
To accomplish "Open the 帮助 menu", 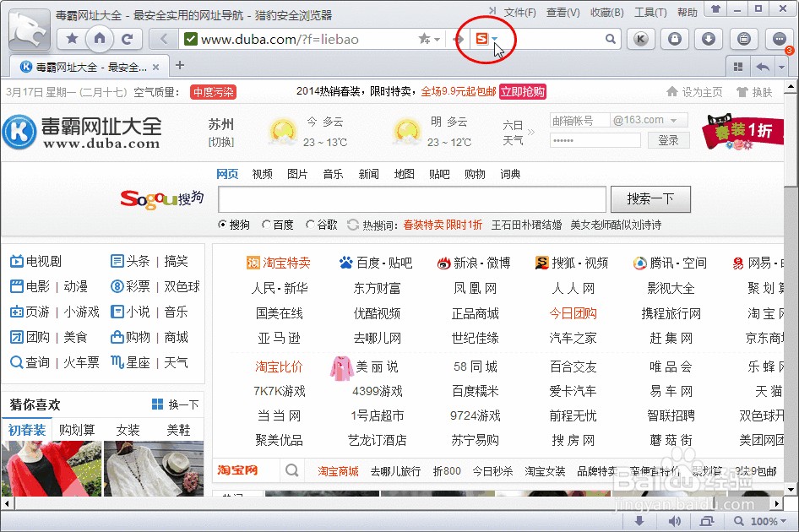I will (x=687, y=12).
